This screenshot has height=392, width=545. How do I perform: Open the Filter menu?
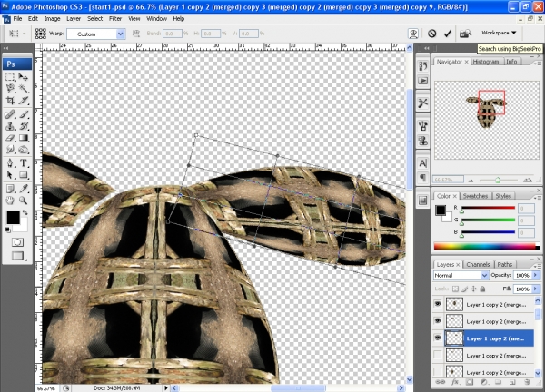click(115, 19)
